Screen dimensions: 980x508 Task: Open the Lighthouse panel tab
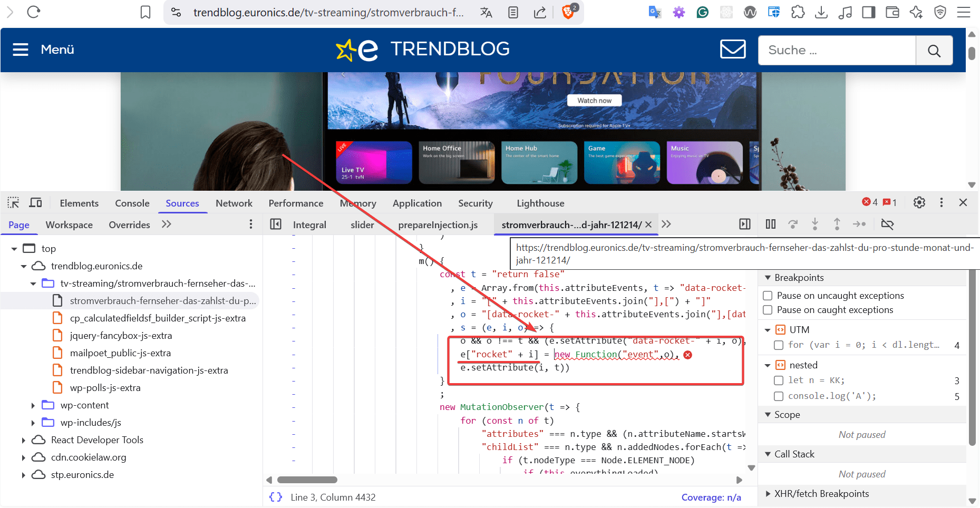click(x=540, y=203)
